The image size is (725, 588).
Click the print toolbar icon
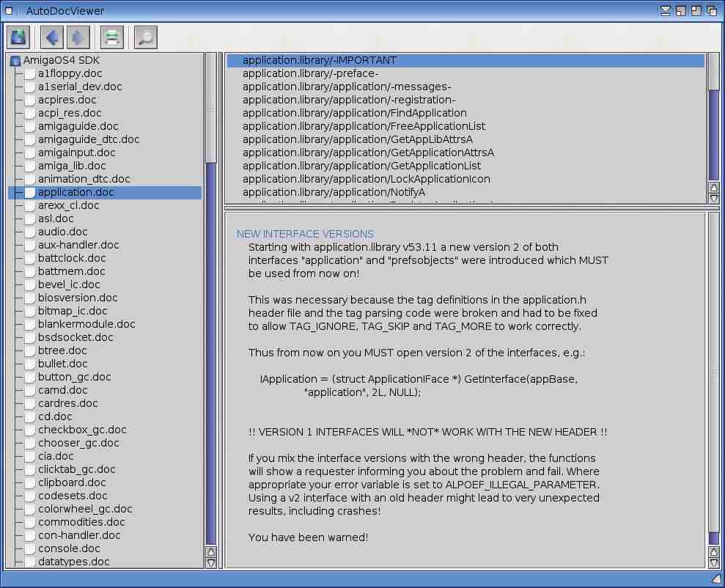tap(111, 37)
